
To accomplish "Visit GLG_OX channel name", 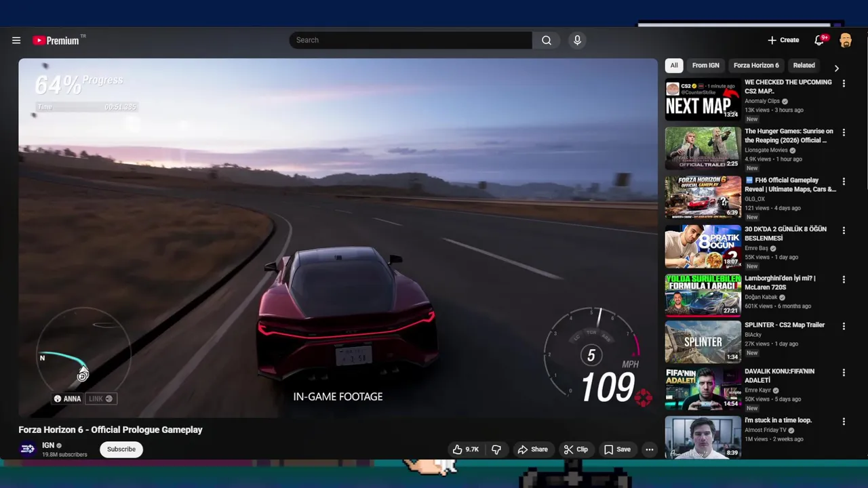I will click(x=755, y=199).
